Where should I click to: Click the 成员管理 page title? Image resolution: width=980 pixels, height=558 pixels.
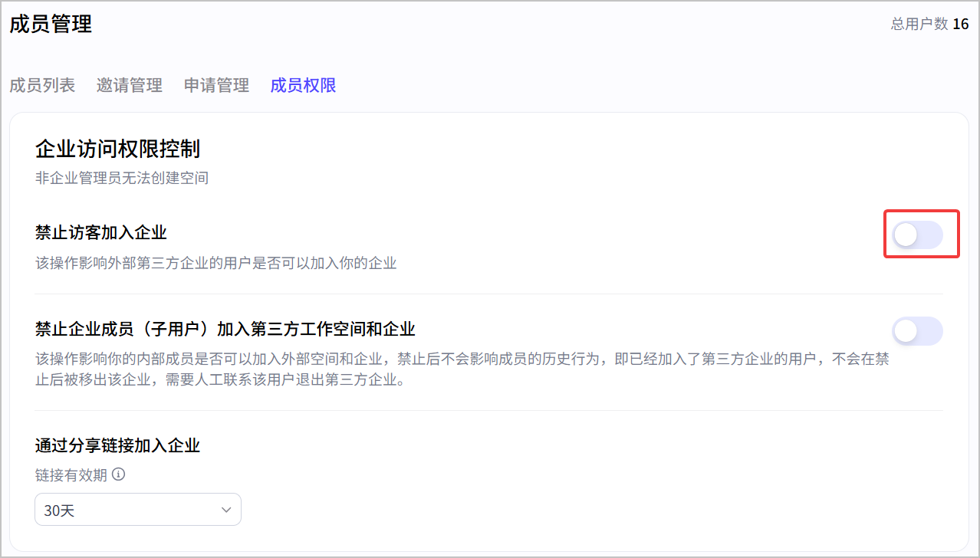[51, 24]
